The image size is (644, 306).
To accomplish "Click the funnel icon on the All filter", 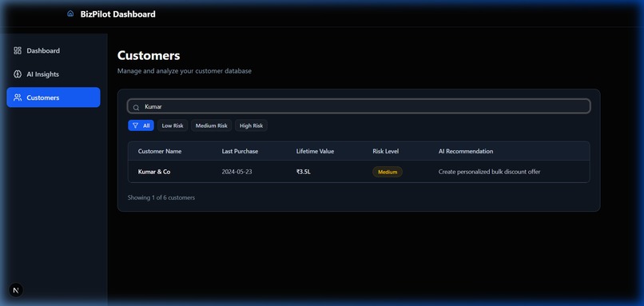I will click(136, 125).
